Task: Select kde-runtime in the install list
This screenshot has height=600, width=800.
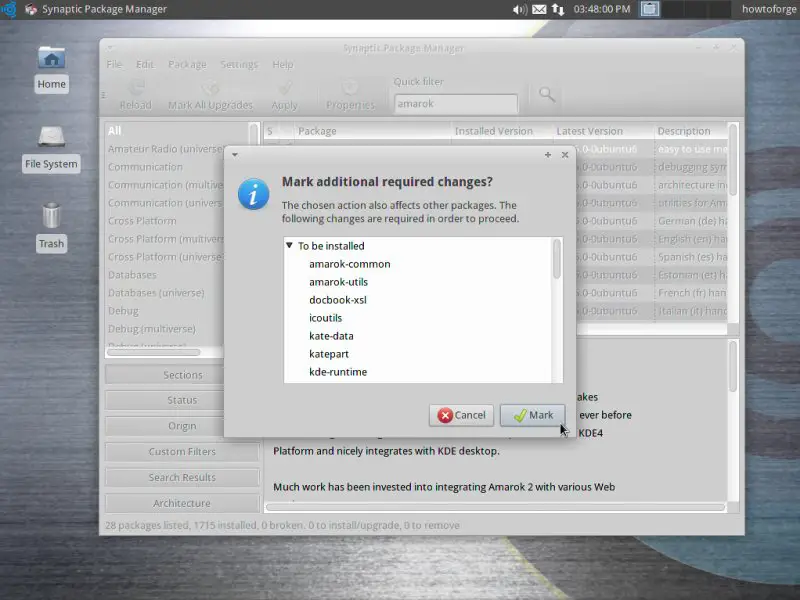Action: point(338,372)
